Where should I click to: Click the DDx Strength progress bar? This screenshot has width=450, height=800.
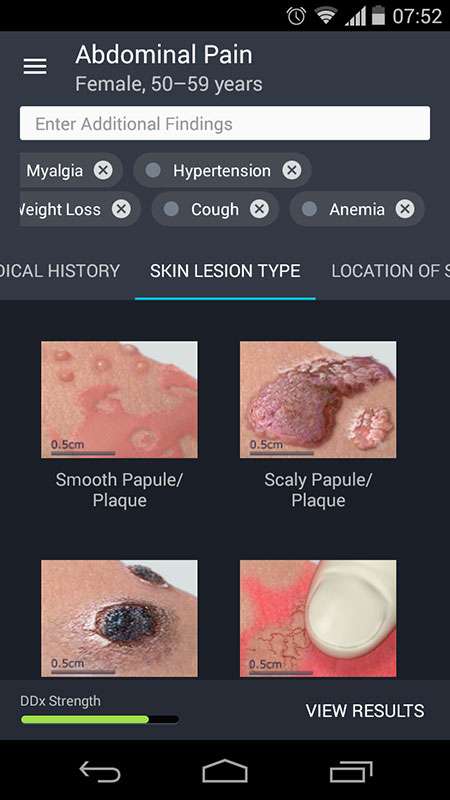100,719
